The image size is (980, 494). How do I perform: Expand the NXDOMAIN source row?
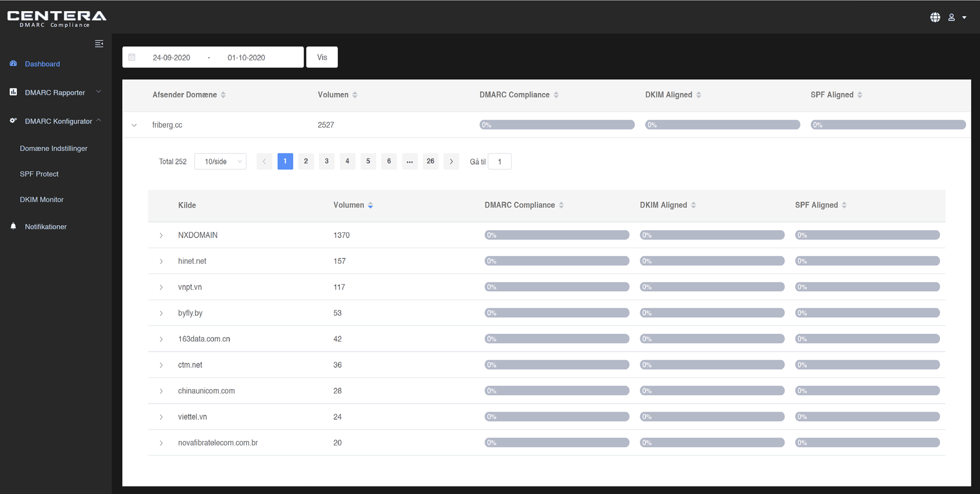(161, 236)
